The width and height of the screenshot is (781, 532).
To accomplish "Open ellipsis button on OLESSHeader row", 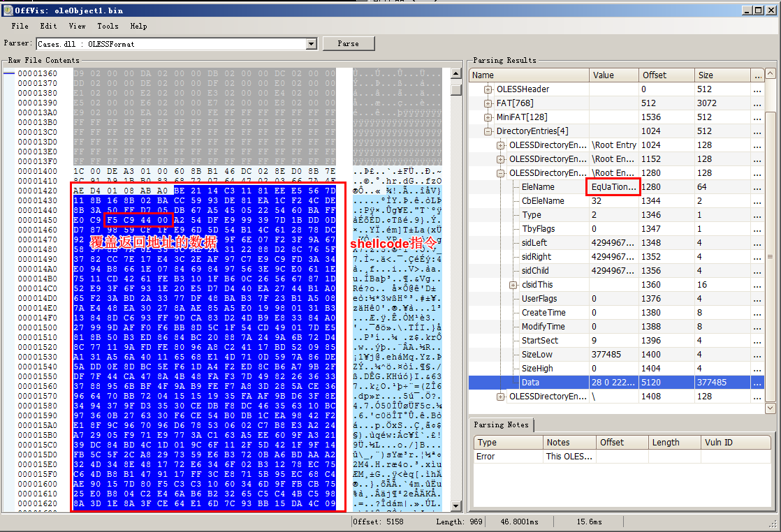I will coord(757,89).
